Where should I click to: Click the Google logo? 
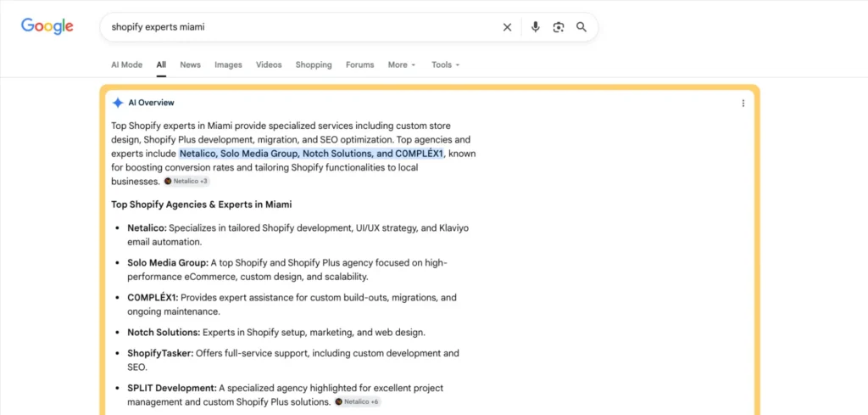(47, 26)
